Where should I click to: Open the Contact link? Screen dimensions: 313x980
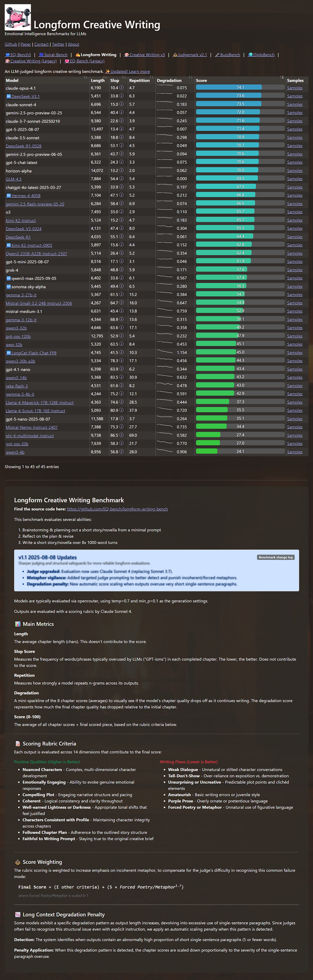(x=41, y=44)
